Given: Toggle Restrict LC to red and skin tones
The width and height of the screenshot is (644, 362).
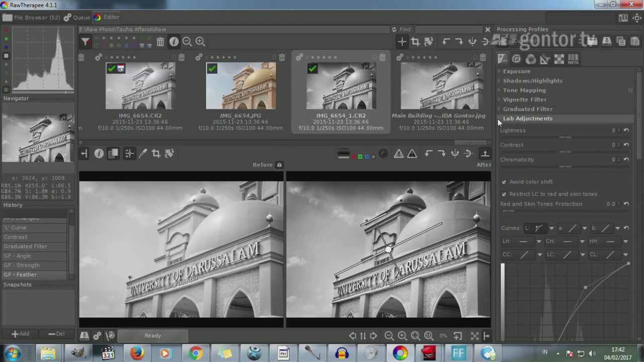Looking at the screenshot, I should pyautogui.click(x=504, y=194).
